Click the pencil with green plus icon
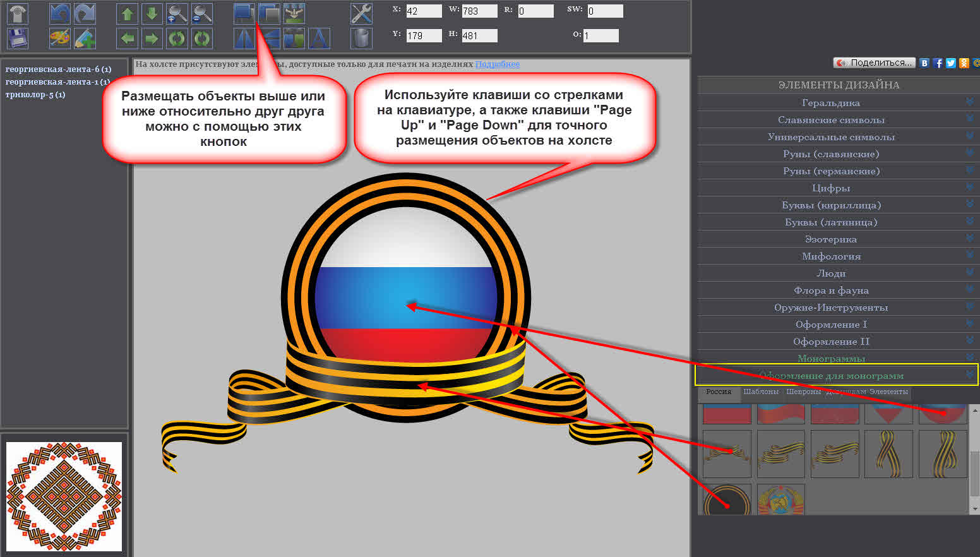The image size is (980, 557). tap(85, 39)
